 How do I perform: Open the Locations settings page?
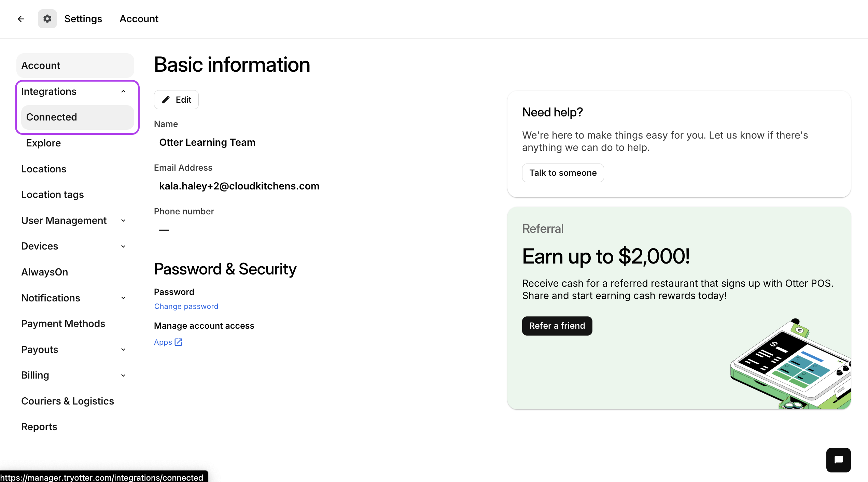(44, 169)
